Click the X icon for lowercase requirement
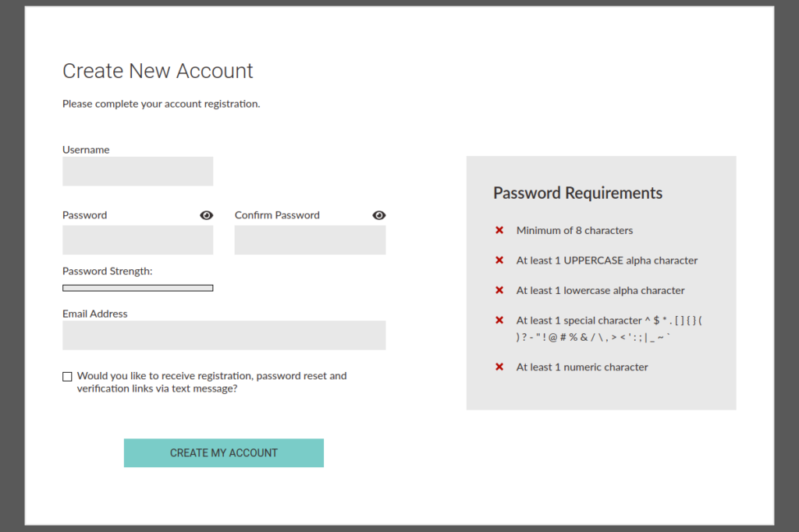The height and width of the screenshot is (532, 799). point(499,289)
